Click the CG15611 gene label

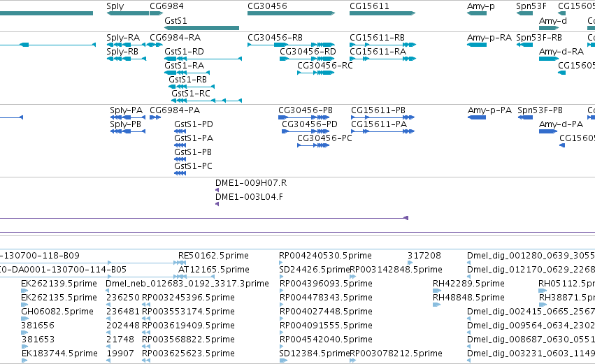369,6
